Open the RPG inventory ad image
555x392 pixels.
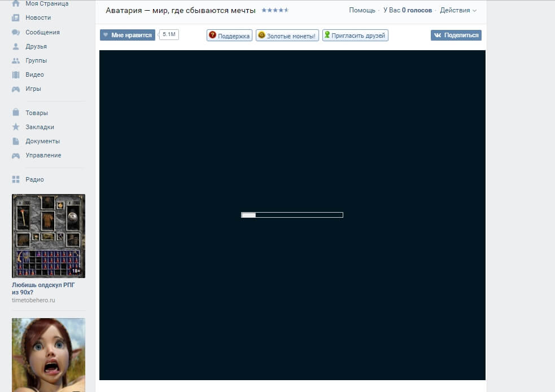click(x=49, y=236)
